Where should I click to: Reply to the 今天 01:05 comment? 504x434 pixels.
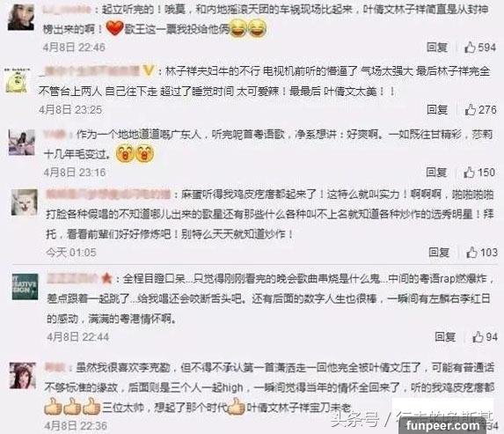tap(439, 253)
